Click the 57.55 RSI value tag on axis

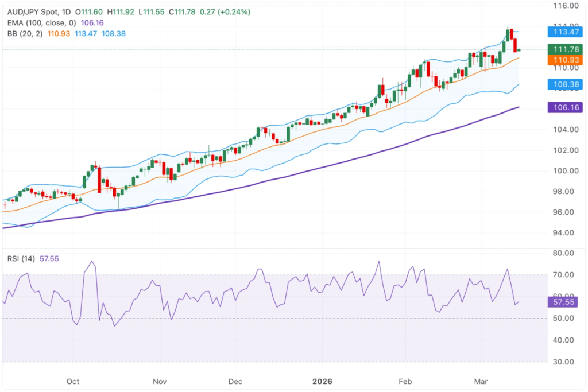click(565, 301)
